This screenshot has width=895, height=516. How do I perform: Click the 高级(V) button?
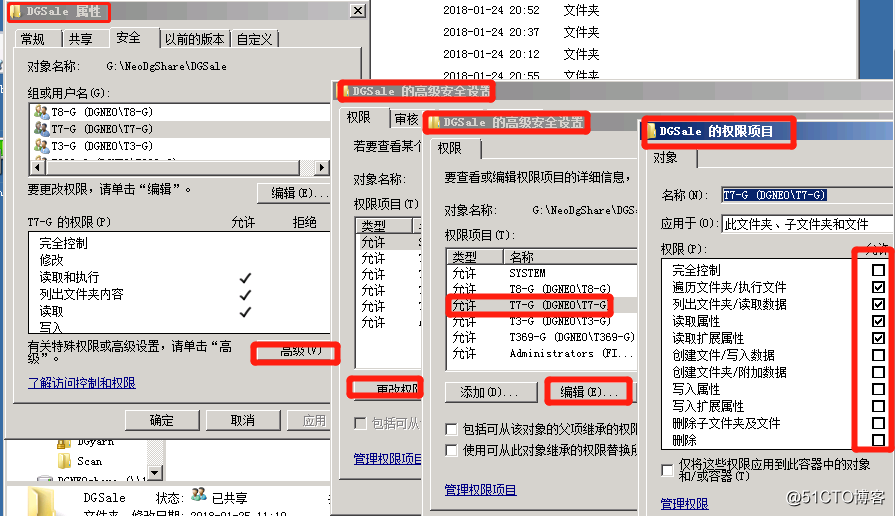click(296, 352)
